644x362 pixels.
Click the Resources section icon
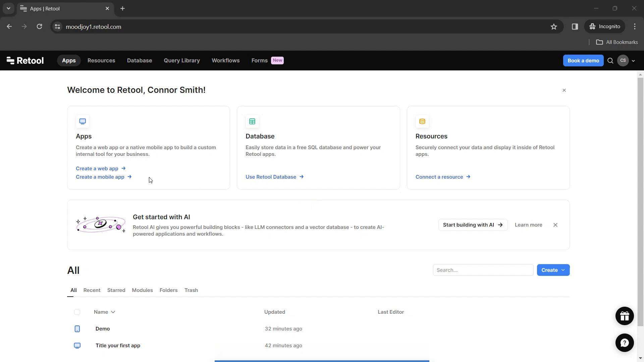pyautogui.click(x=422, y=121)
